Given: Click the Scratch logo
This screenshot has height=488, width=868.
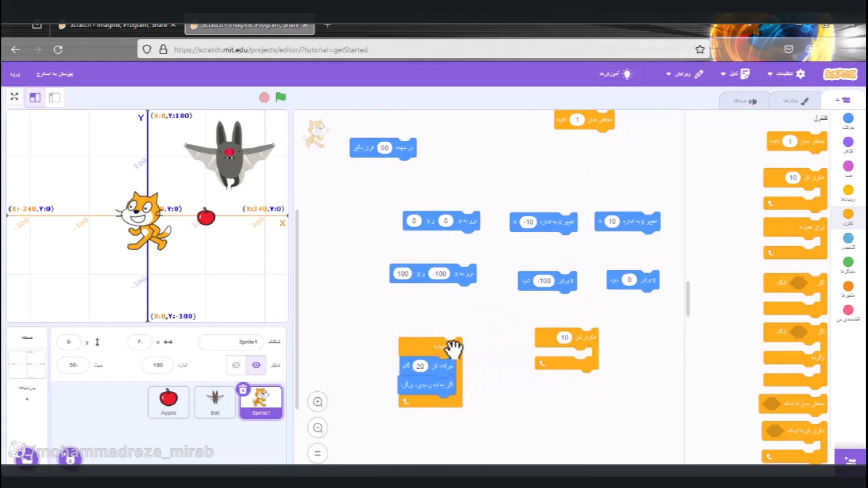Looking at the screenshot, I should click(x=840, y=74).
